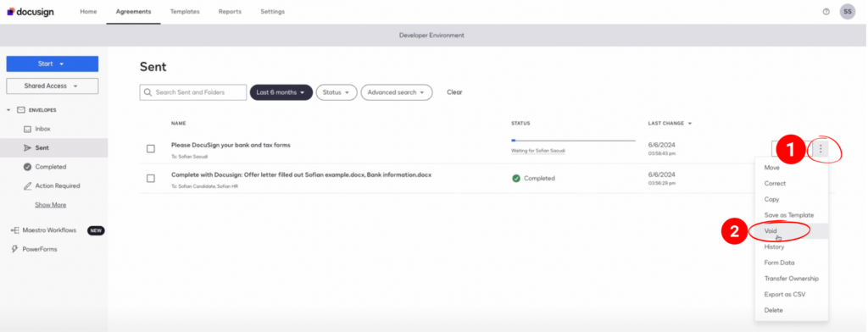Click the Sent paper plane icon

[x=27, y=147]
